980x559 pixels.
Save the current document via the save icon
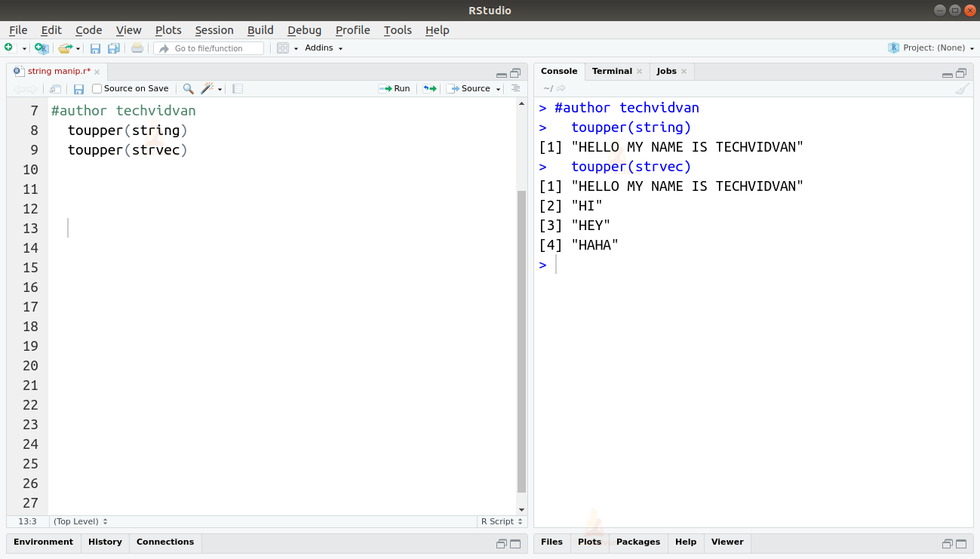[95, 48]
